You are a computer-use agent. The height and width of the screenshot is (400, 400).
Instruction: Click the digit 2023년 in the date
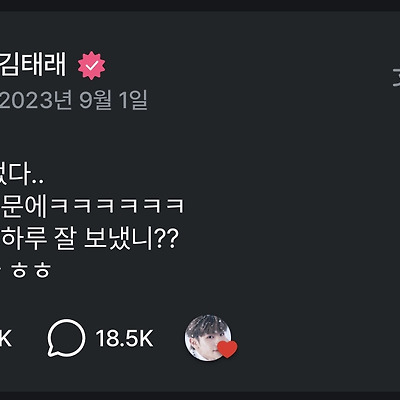36,100
